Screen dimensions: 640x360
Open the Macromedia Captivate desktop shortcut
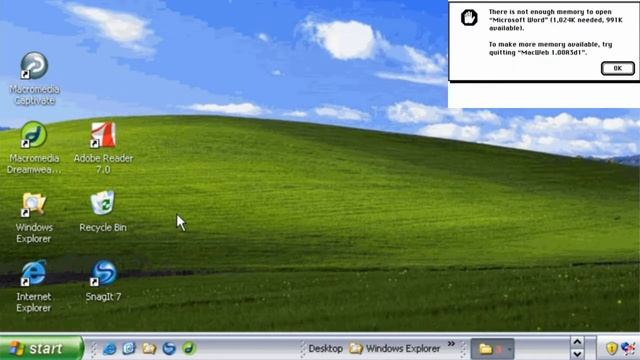click(x=34, y=66)
